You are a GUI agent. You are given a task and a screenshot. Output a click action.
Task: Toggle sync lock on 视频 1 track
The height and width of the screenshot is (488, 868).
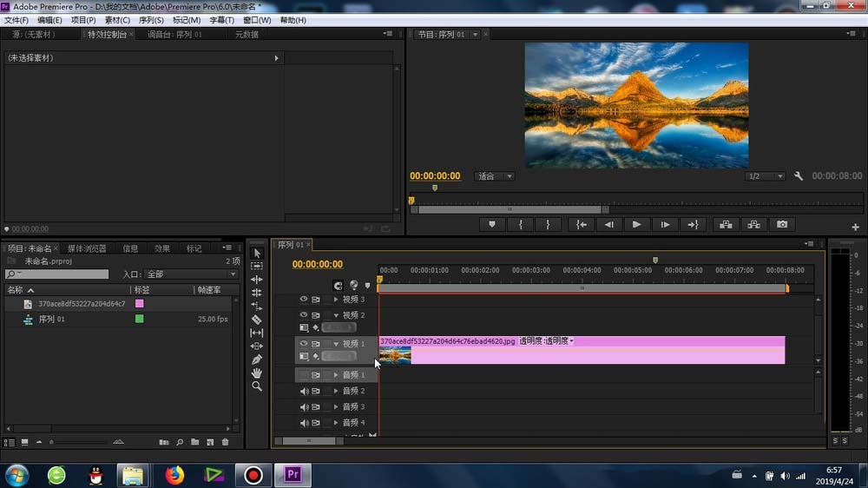click(316, 344)
